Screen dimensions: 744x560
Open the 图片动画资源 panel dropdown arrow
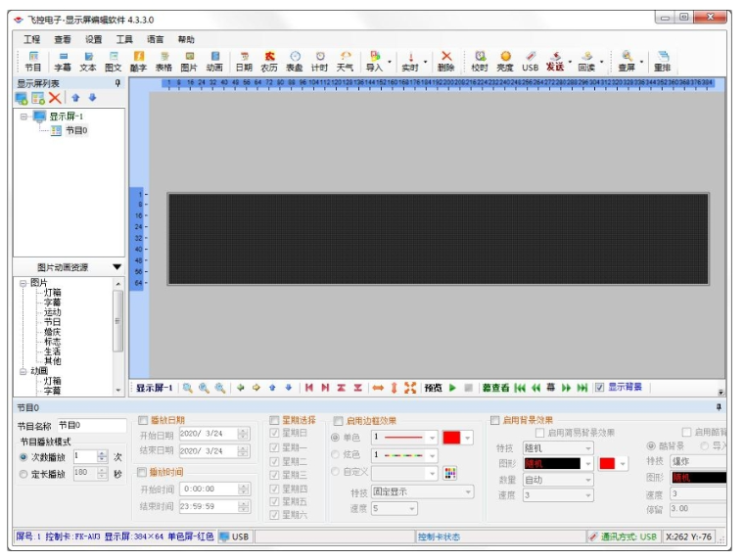pyautogui.click(x=116, y=266)
